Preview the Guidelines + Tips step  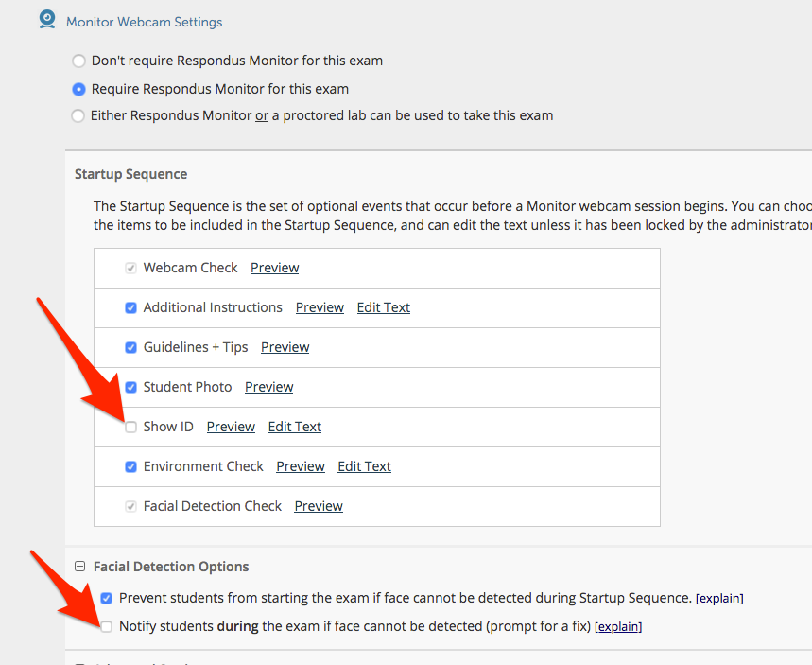pyautogui.click(x=285, y=347)
